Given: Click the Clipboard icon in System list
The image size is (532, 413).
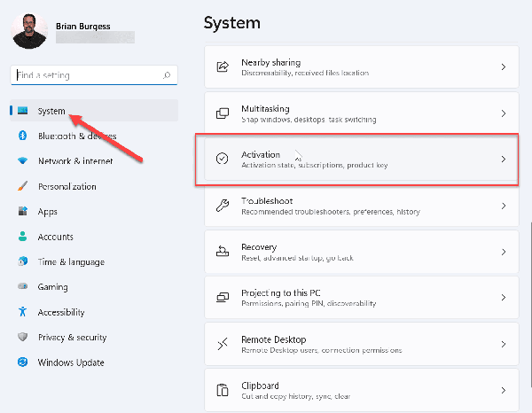Looking at the screenshot, I should [223, 390].
